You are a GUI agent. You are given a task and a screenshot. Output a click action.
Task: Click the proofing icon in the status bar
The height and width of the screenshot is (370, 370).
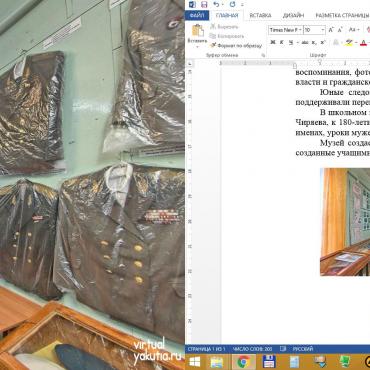[x=283, y=349]
